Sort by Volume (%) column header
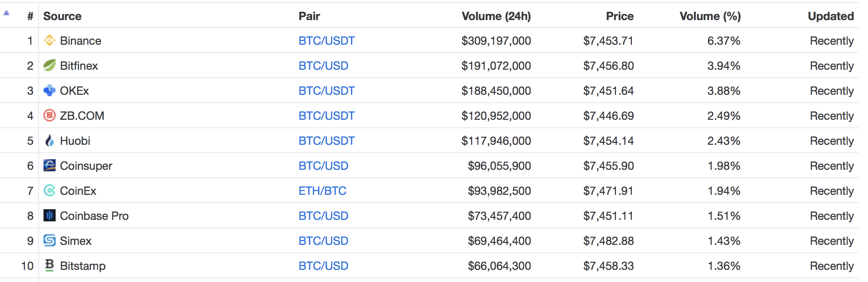This screenshot has width=868, height=282. pos(710,16)
